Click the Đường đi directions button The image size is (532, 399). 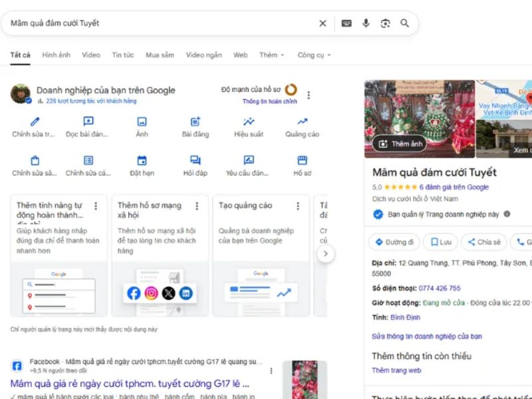point(394,242)
